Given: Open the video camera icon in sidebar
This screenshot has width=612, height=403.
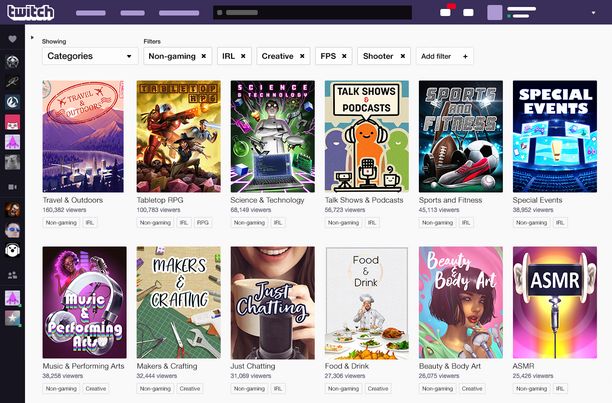Looking at the screenshot, I should [x=12, y=187].
